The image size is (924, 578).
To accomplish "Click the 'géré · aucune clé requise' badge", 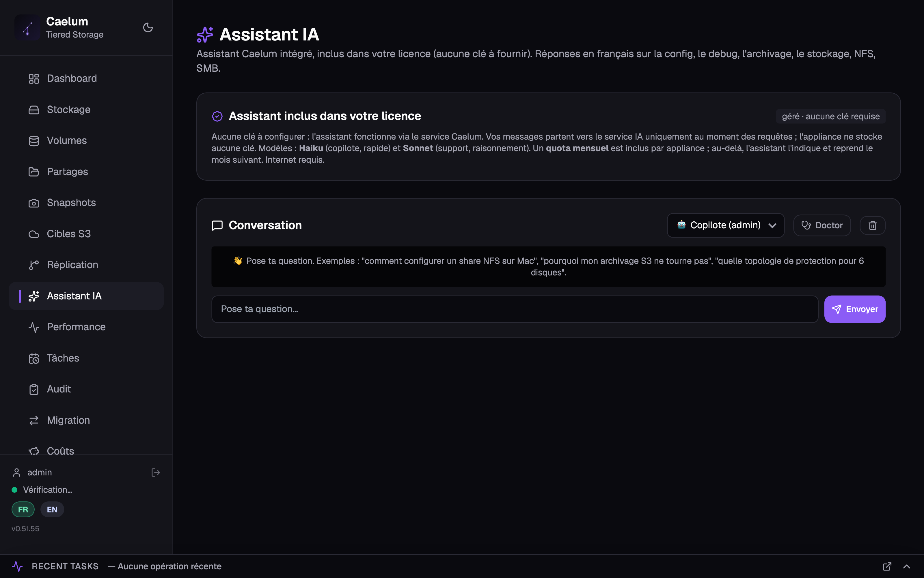I will (830, 116).
